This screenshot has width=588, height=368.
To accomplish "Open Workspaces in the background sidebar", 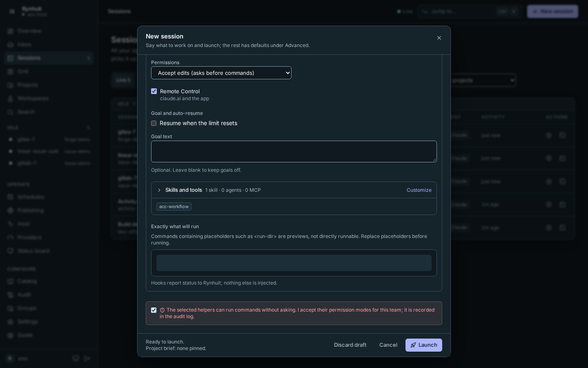I will pos(49,99).
